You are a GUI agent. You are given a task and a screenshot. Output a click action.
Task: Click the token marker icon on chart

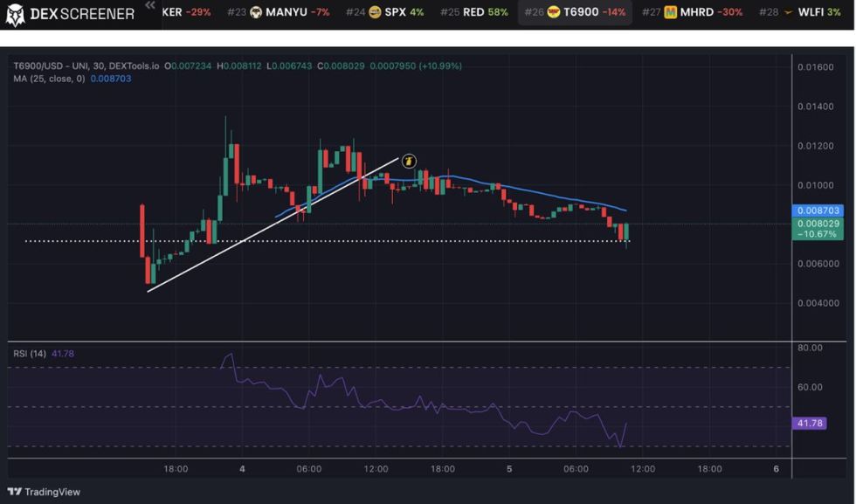pyautogui.click(x=409, y=161)
